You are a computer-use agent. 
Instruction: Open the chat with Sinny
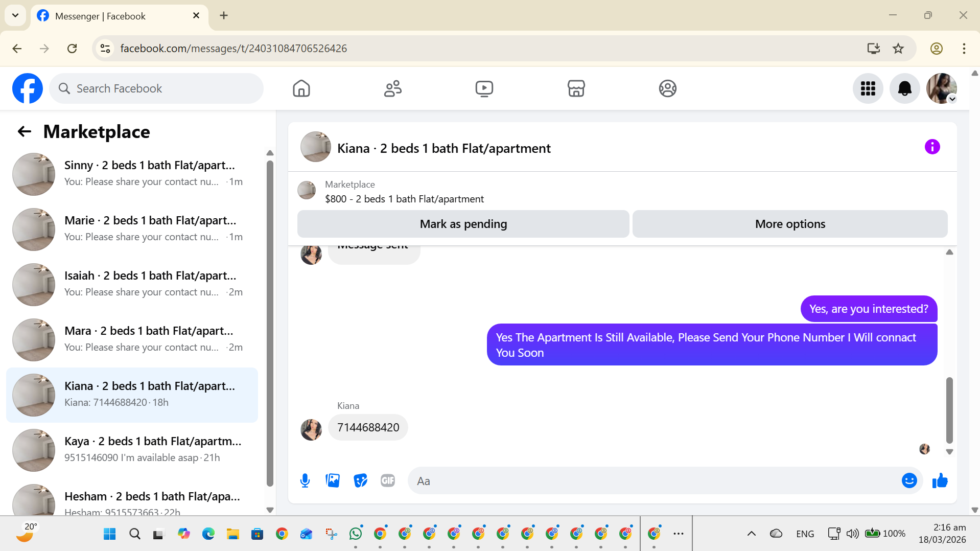point(132,174)
